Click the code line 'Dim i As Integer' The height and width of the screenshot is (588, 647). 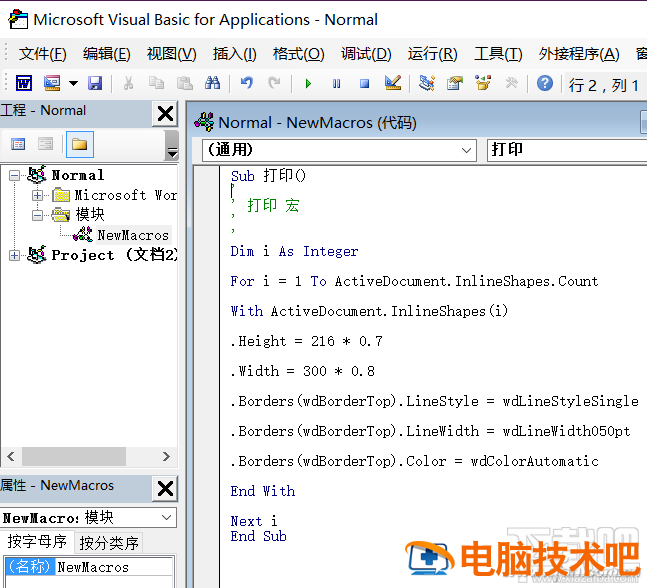coord(294,251)
